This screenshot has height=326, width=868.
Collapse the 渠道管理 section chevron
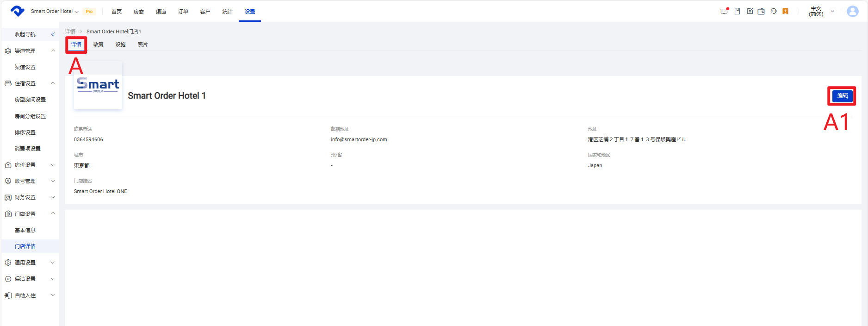pos(53,51)
